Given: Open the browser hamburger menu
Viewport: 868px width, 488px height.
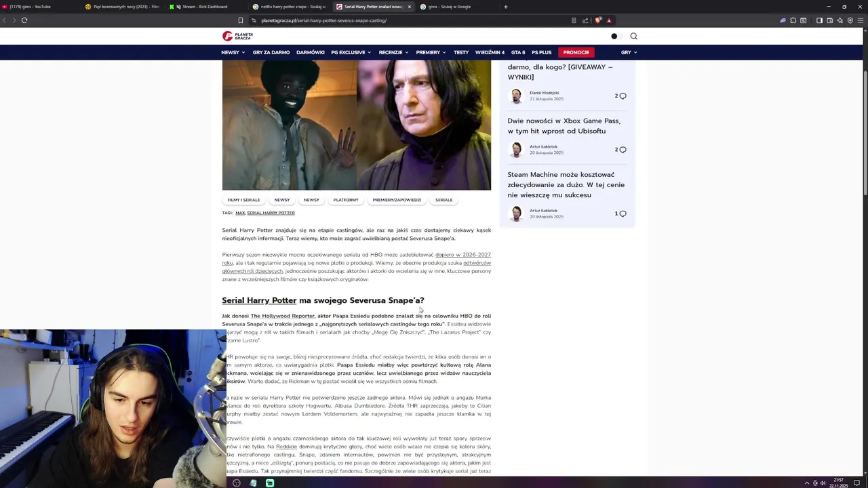Looking at the screenshot, I should coord(861,20).
